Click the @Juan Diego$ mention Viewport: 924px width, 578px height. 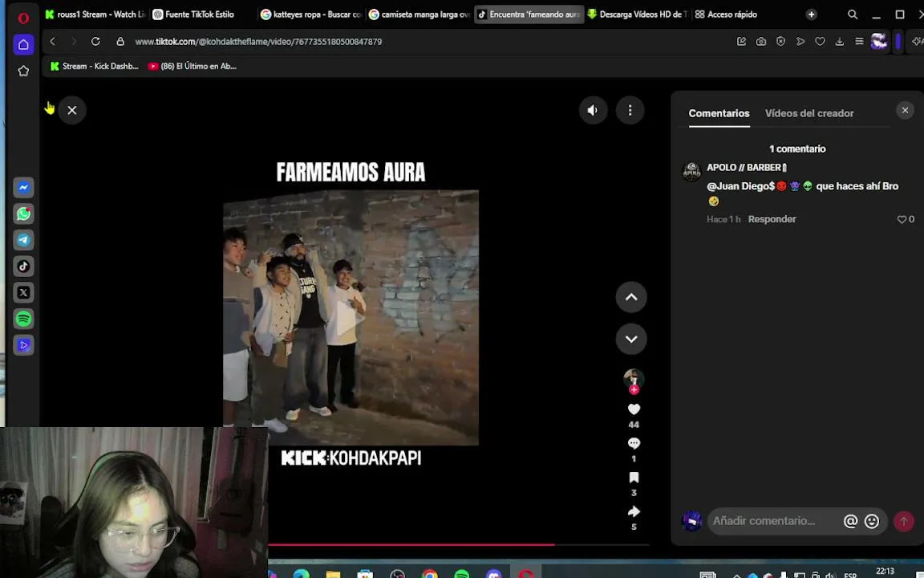point(741,186)
